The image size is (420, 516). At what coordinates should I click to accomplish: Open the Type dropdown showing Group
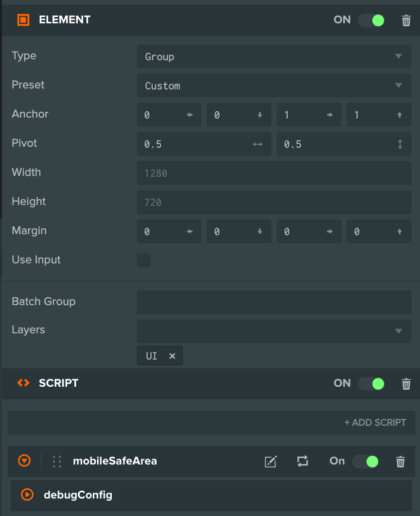274,56
